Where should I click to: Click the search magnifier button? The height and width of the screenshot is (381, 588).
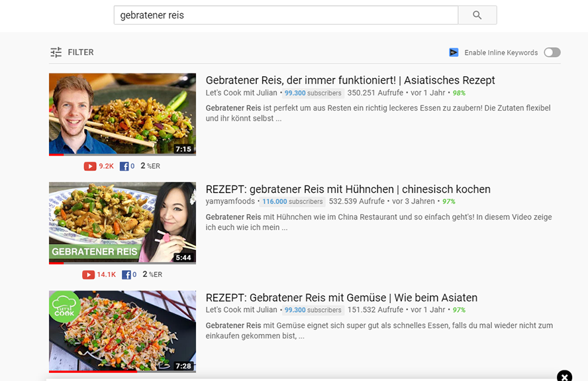477,15
